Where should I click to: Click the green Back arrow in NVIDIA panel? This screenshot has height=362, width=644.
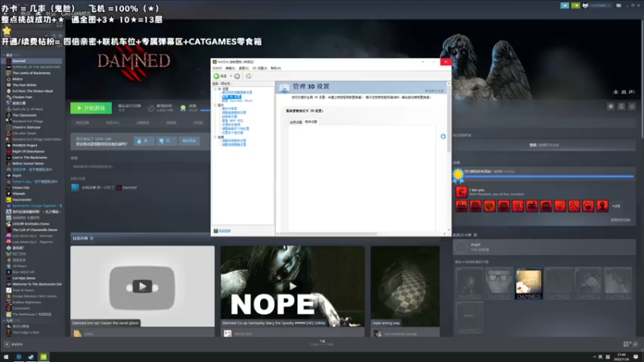[x=217, y=76]
